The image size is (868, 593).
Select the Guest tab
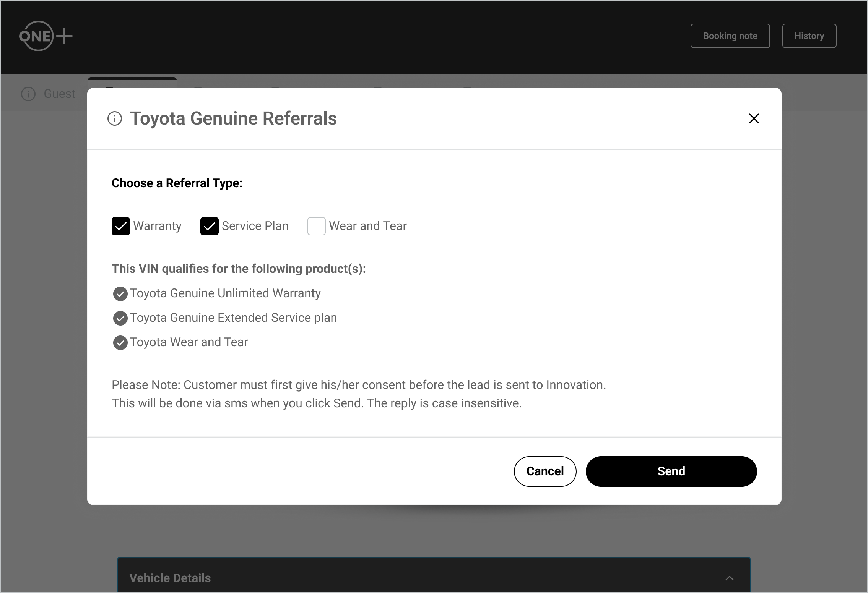[x=59, y=94]
